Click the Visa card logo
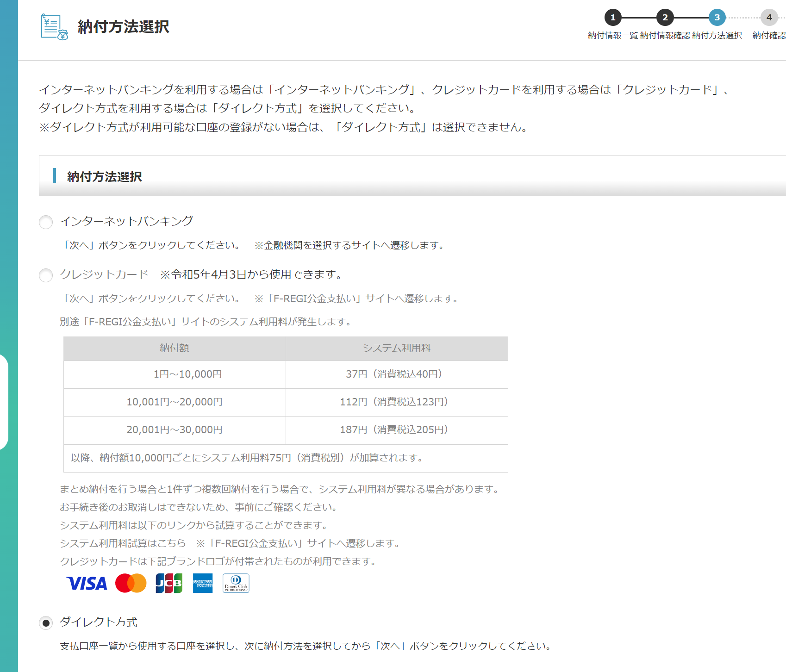 (x=87, y=583)
